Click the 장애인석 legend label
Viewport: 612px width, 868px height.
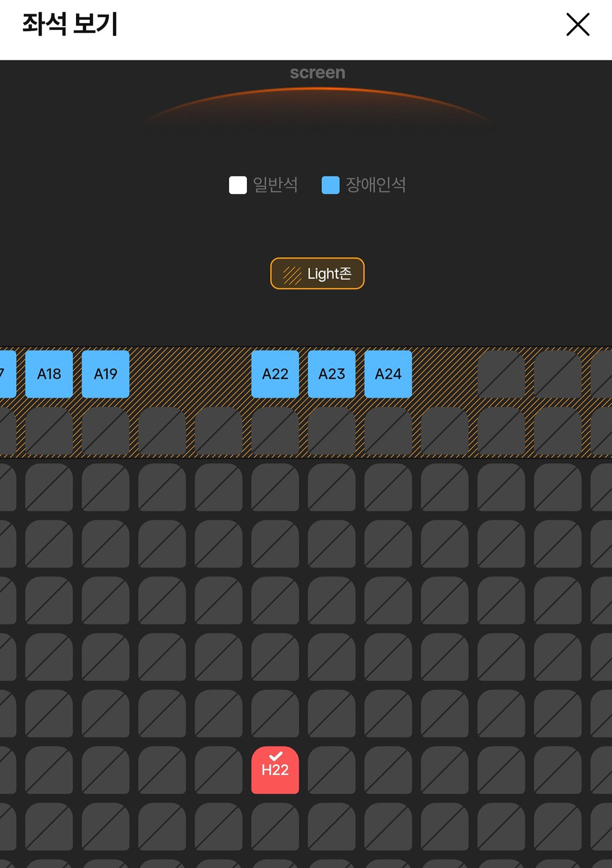[x=376, y=185]
